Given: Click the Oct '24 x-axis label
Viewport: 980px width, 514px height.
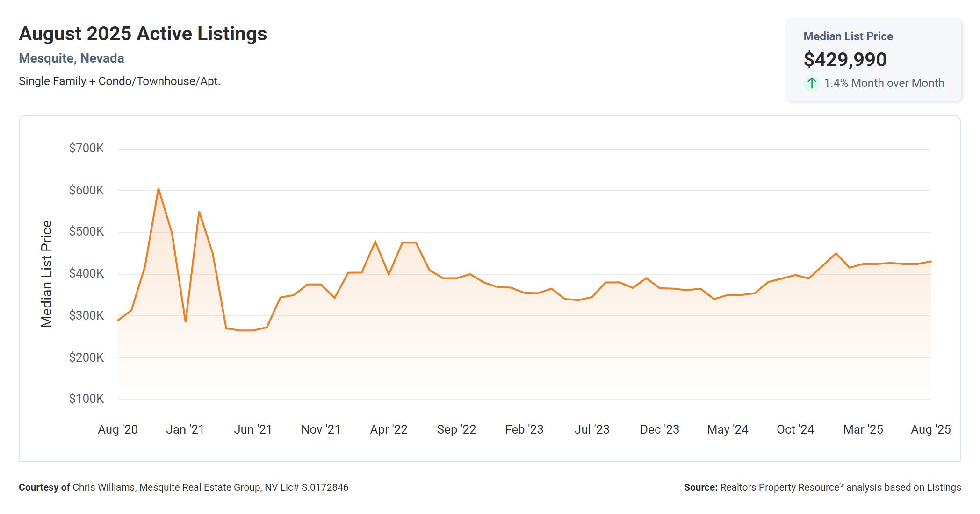Looking at the screenshot, I should tap(795, 429).
